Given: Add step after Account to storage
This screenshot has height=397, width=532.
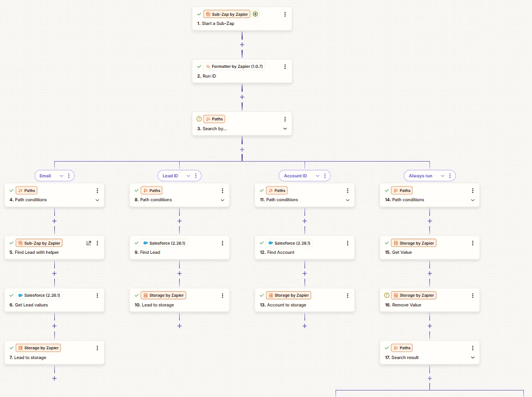Looking at the screenshot, I should pos(305,326).
